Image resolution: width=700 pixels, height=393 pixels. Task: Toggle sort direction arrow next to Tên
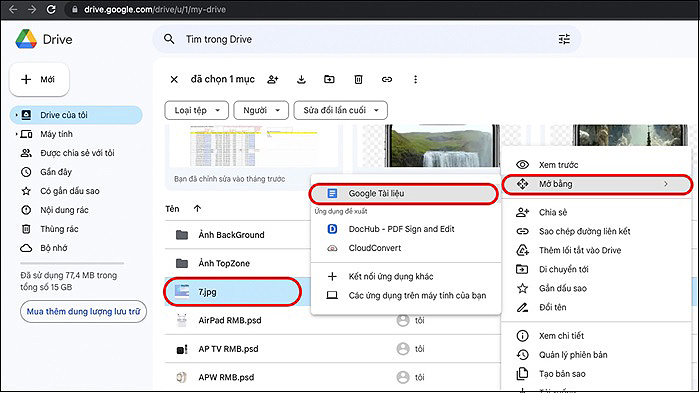point(197,209)
